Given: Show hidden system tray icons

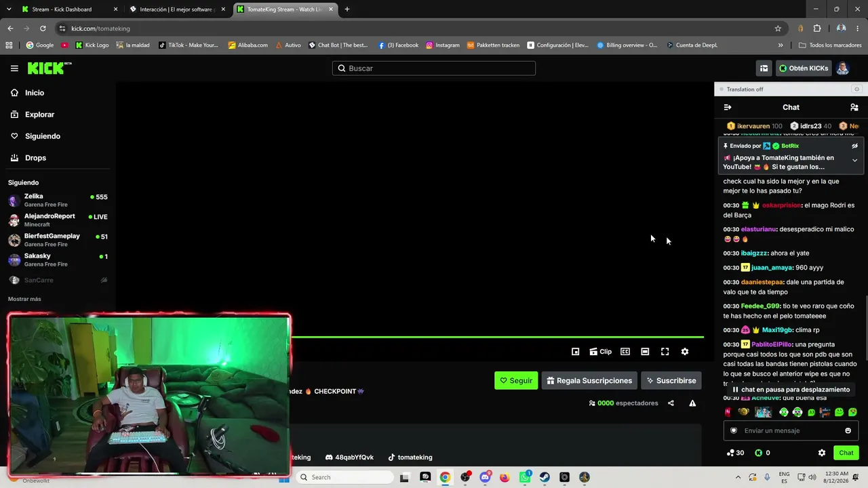Looking at the screenshot, I should [x=738, y=477].
